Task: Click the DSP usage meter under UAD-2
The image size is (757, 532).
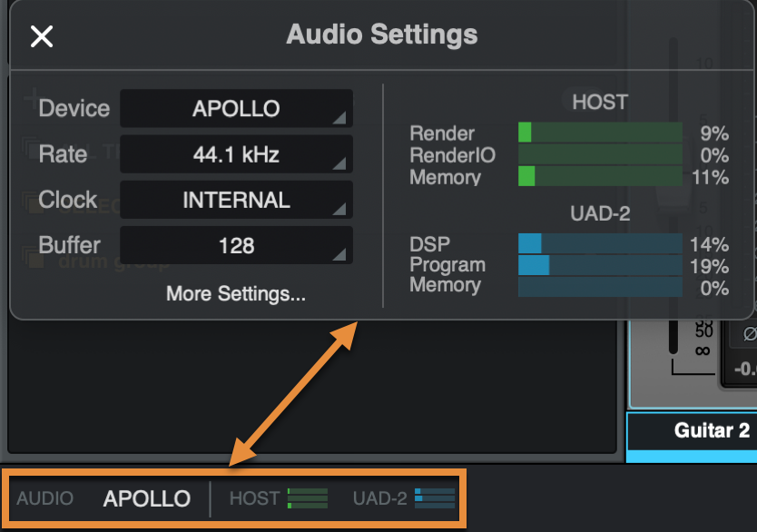Action: (599, 243)
